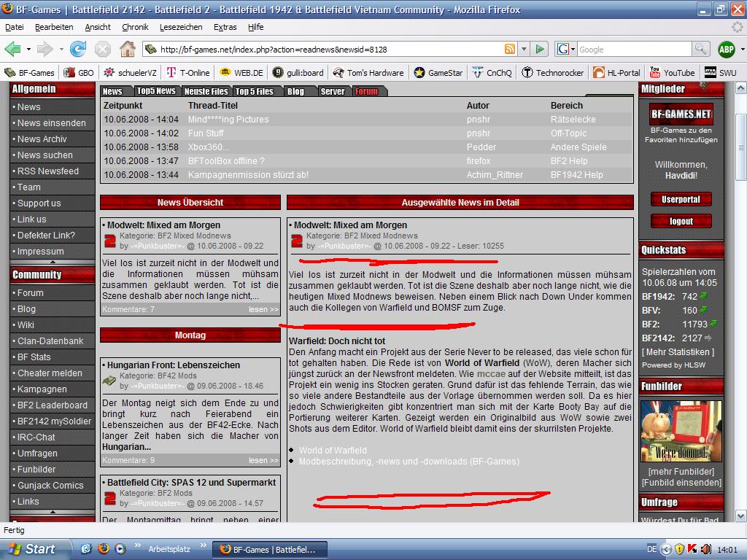747x560 pixels.
Task: Click the mccae author link
Action: pyautogui.click(x=491, y=374)
